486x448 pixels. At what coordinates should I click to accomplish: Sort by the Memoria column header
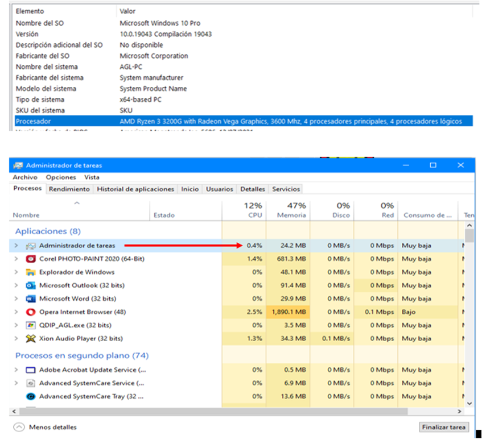(288, 210)
